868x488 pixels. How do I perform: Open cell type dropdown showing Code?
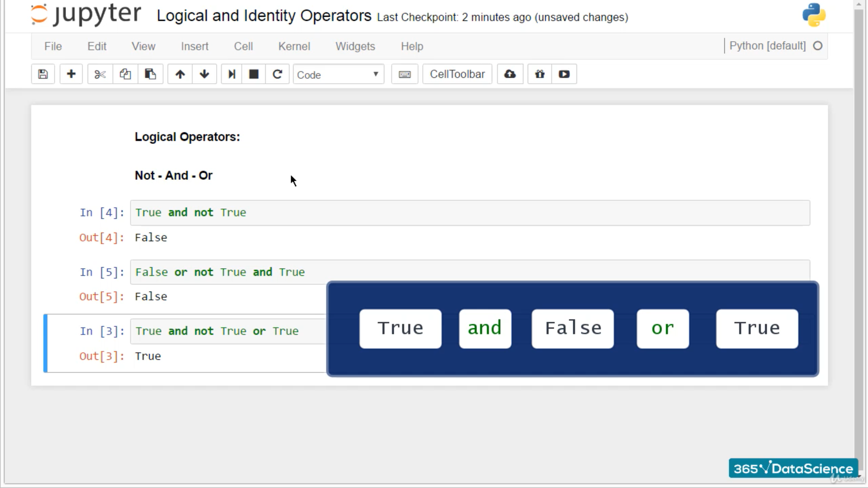338,75
